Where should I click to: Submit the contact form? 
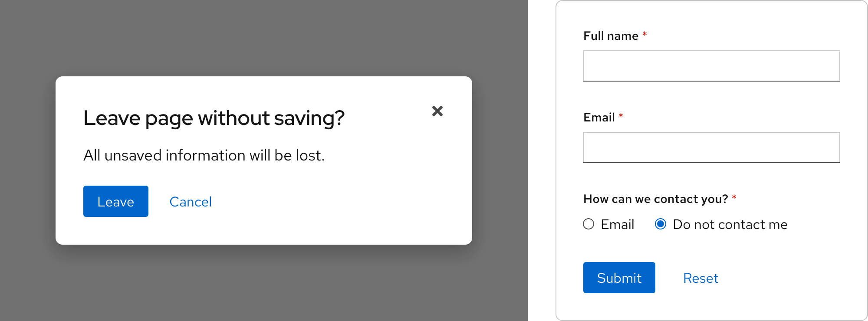click(619, 278)
